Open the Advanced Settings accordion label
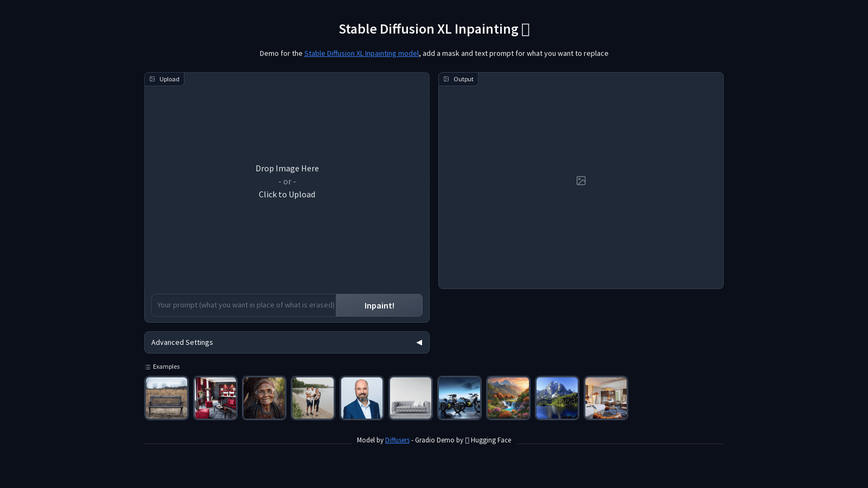This screenshot has width=868, height=488. click(182, 343)
